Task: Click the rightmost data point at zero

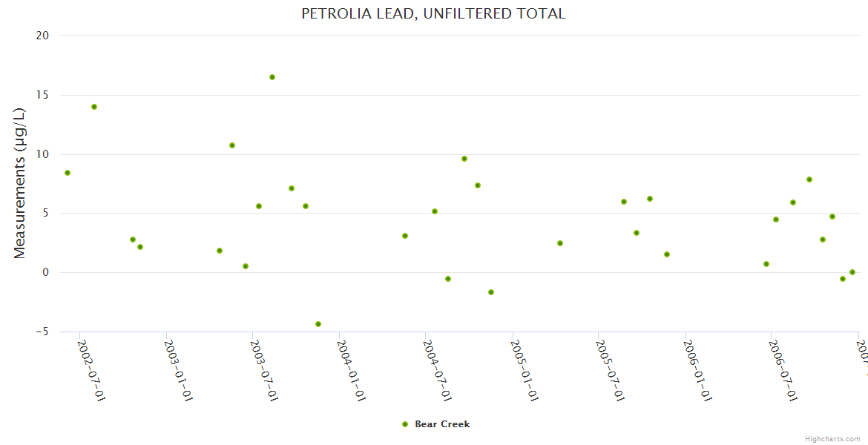Action: 852,272
